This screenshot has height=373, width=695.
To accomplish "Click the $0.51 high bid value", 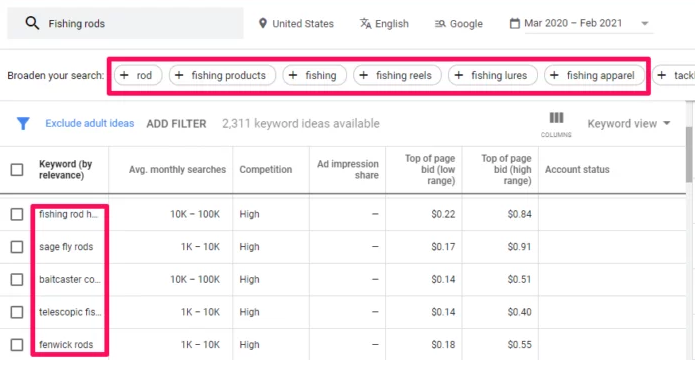I will [519, 280].
